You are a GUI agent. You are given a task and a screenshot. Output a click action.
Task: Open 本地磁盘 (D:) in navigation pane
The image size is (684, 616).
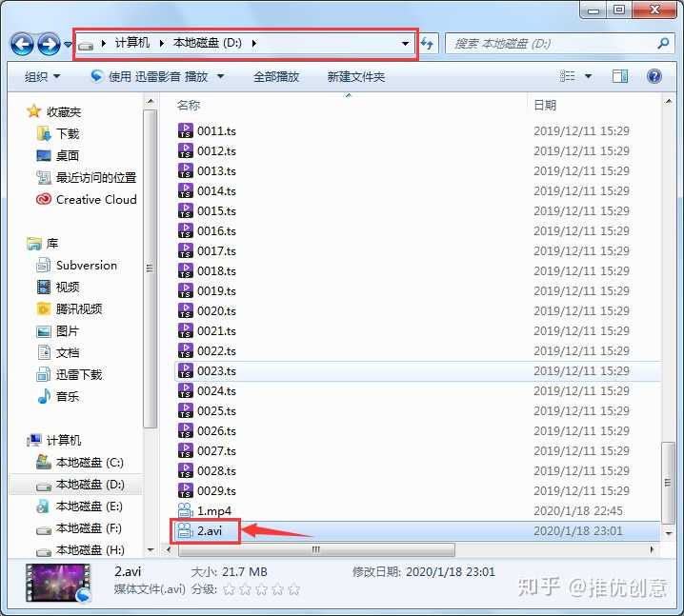click(x=90, y=485)
